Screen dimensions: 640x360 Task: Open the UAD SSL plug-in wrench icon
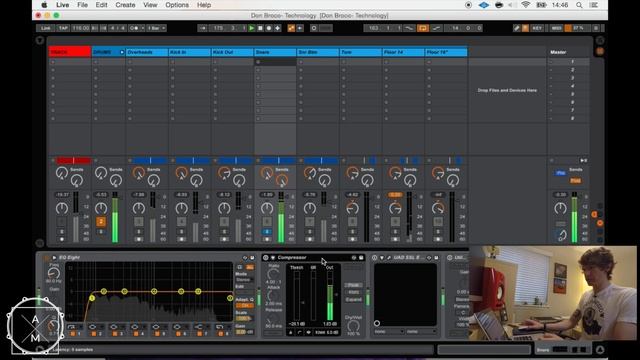click(389, 258)
